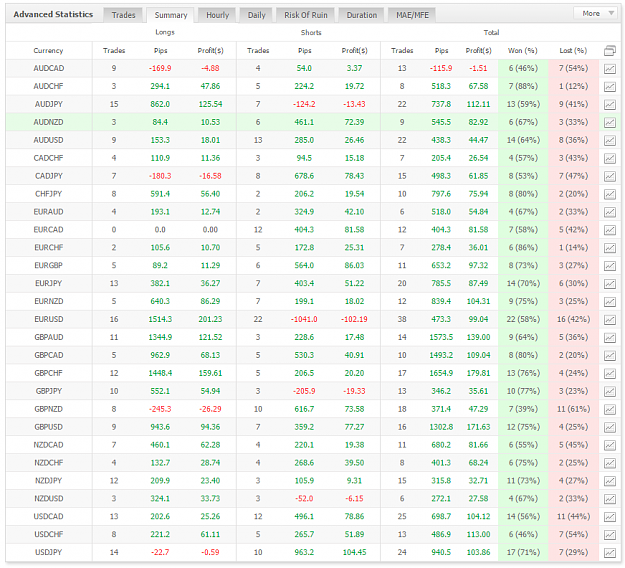
Task: Open chart icon for EURGBP row
Action: 609,266
